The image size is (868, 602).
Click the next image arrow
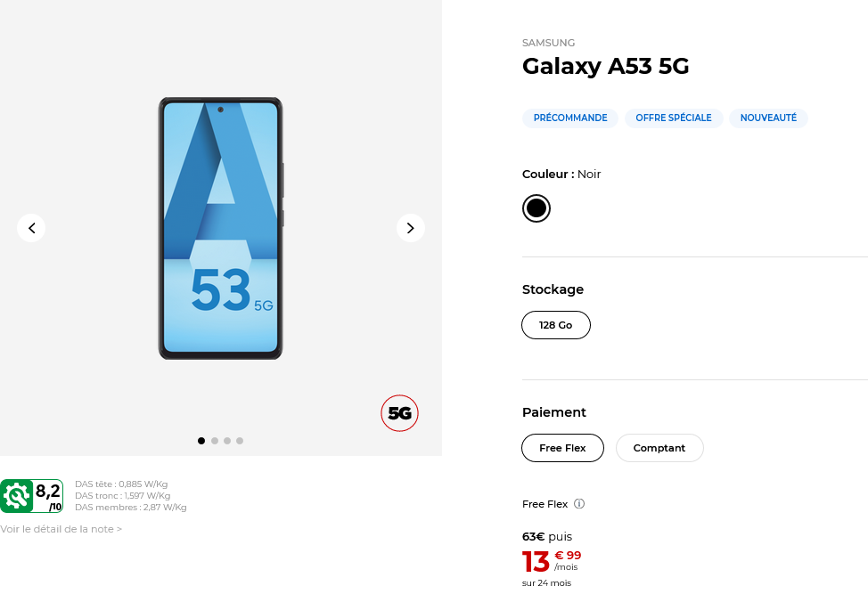point(410,228)
